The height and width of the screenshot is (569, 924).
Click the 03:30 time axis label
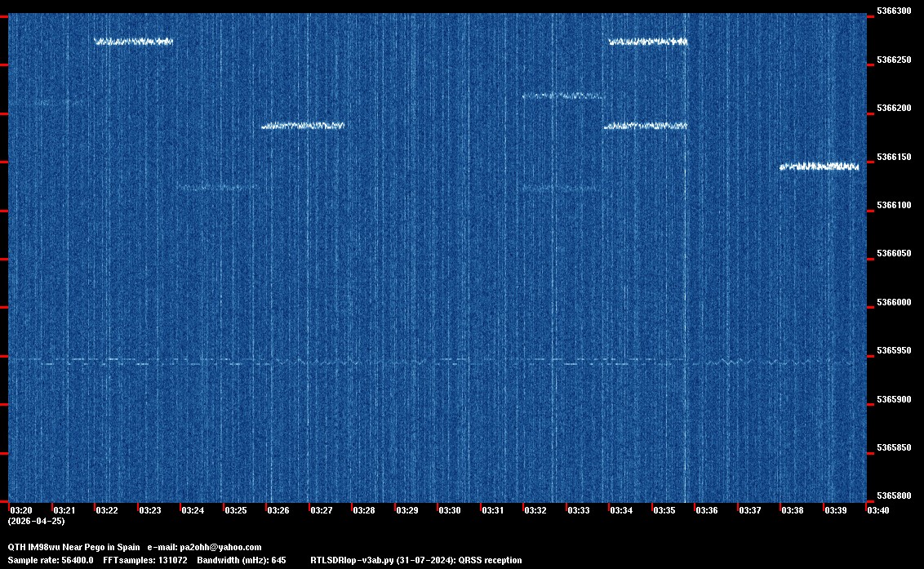click(450, 510)
